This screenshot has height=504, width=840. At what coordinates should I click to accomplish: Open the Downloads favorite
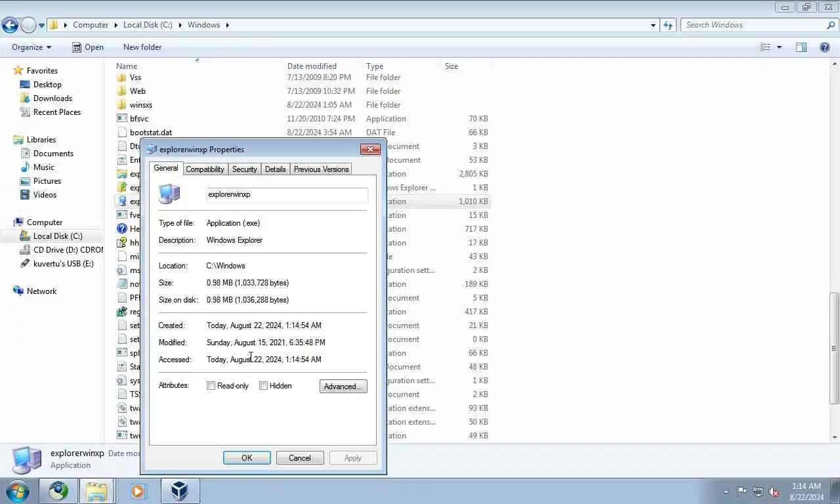pyautogui.click(x=52, y=98)
